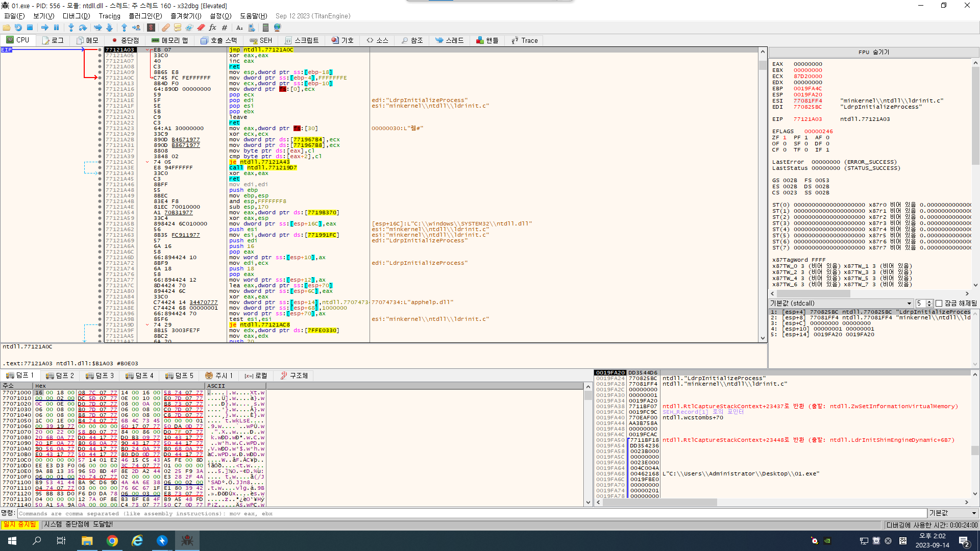
Task: Toggle the breakpoint dot at address 77121A3E
Action: 99,167
